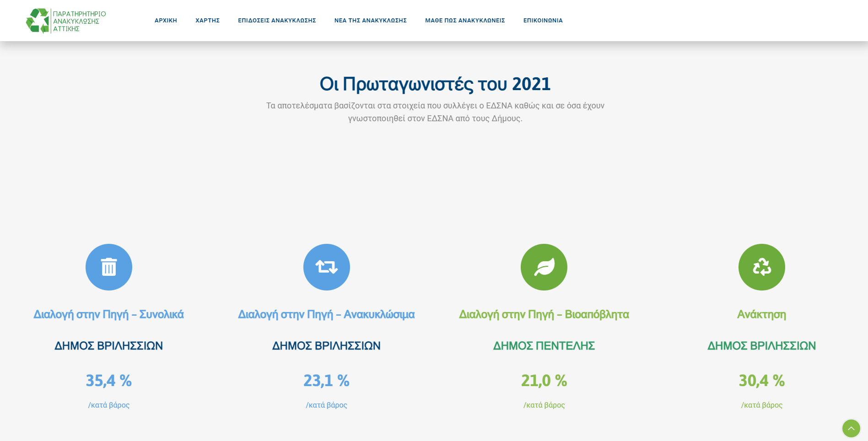Click the Διαλογή στην Πηγή – Συνολικά heading
Viewport: 868px width, 441px height.
point(108,314)
